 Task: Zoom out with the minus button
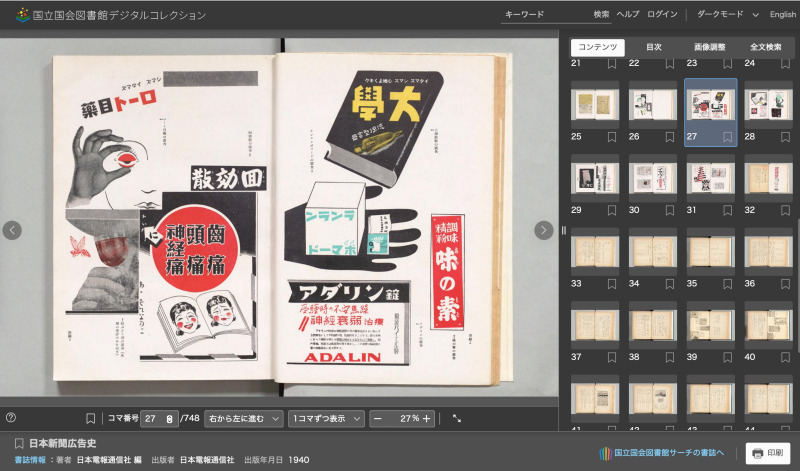point(378,418)
